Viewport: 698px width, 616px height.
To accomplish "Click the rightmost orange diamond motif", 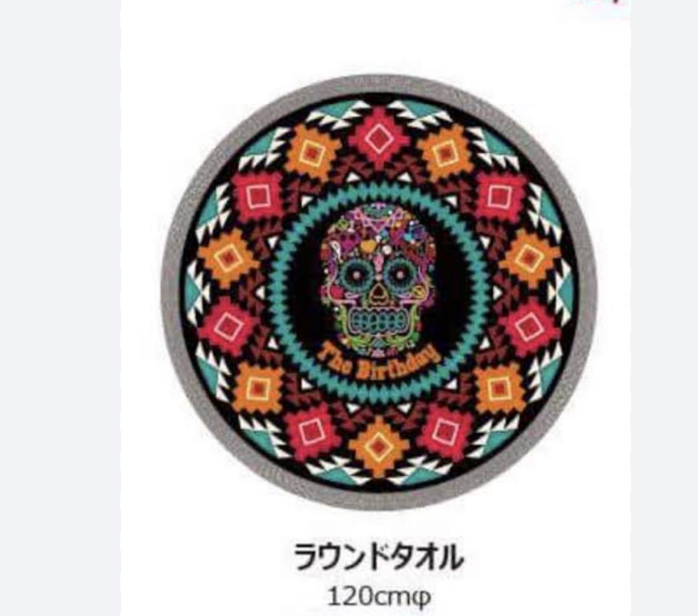I will (529, 259).
